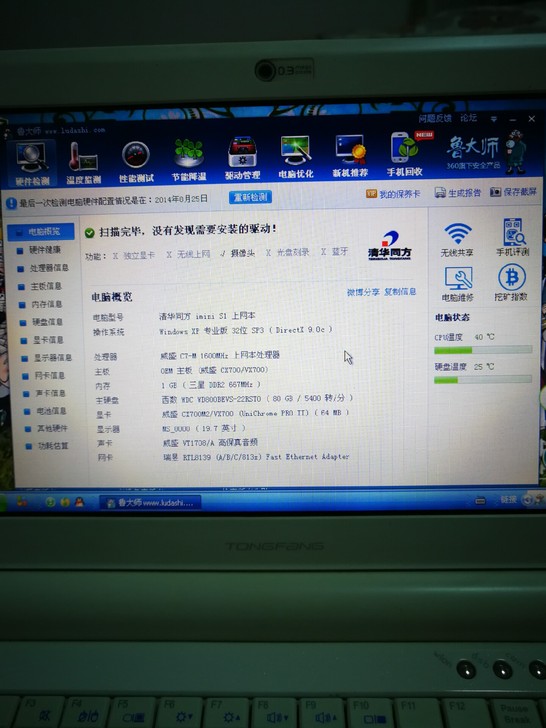The image size is (546, 728).
Task: Click the green quick launch icon in taskbar
Action: click(x=50, y=502)
